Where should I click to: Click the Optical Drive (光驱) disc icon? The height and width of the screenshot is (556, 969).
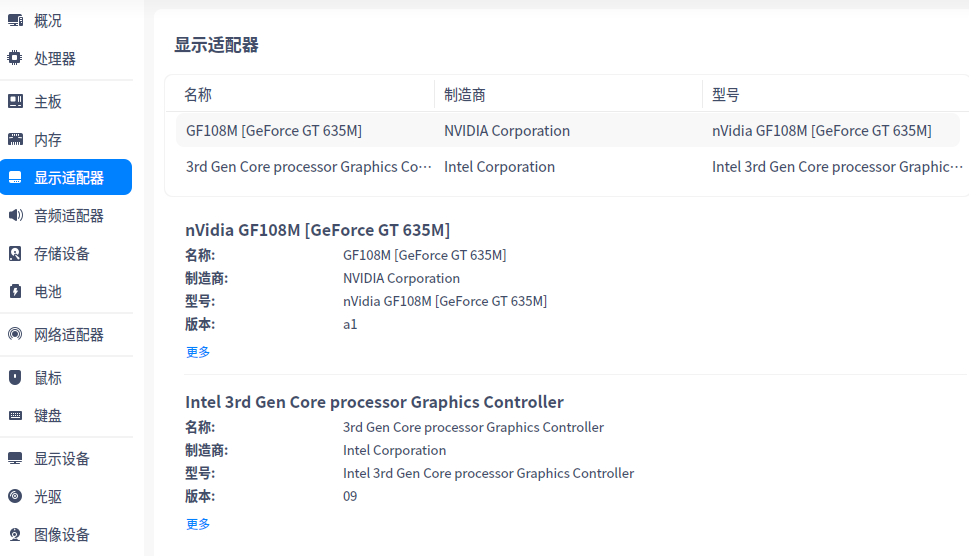(15, 497)
